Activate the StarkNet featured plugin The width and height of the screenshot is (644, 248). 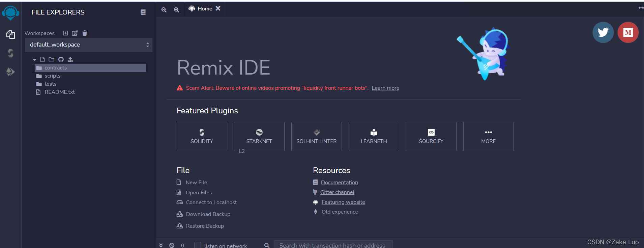click(x=259, y=136)
